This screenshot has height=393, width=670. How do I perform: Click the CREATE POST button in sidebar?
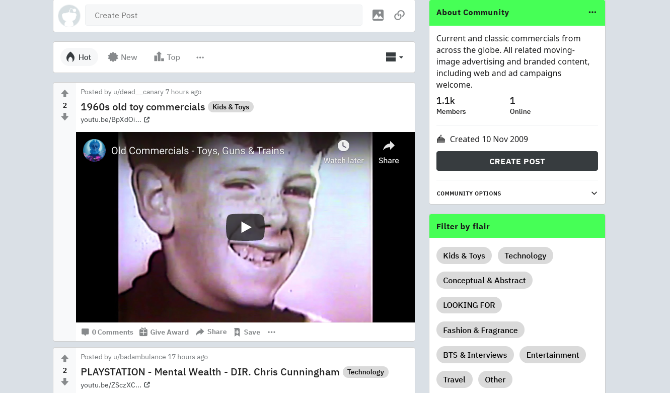click(x=517, y=161)
